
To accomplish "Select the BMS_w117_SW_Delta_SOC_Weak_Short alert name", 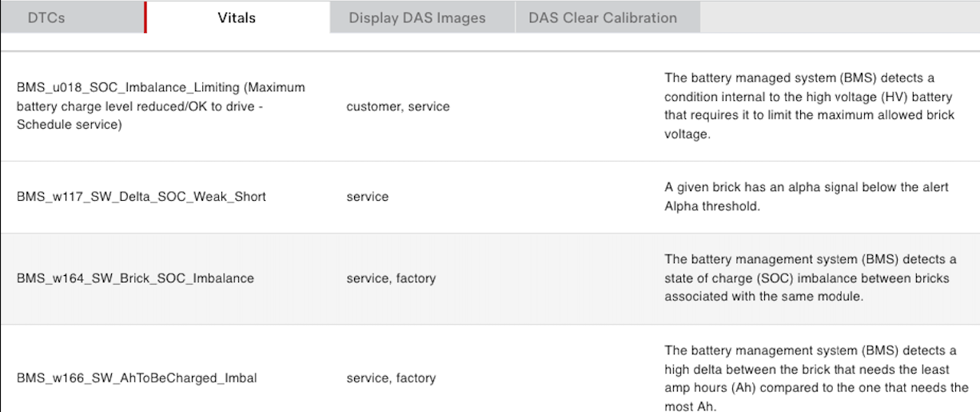I will [141, 197].
